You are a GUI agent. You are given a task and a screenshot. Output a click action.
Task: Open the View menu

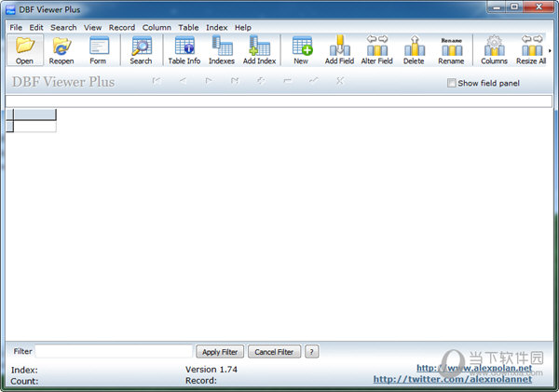(92, 27)
